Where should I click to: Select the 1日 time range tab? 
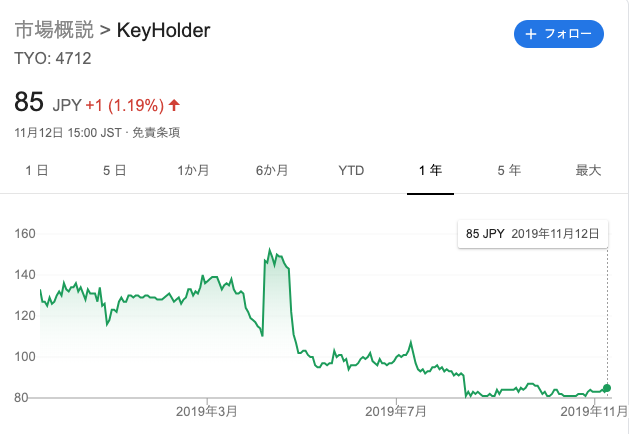[37, 170]
